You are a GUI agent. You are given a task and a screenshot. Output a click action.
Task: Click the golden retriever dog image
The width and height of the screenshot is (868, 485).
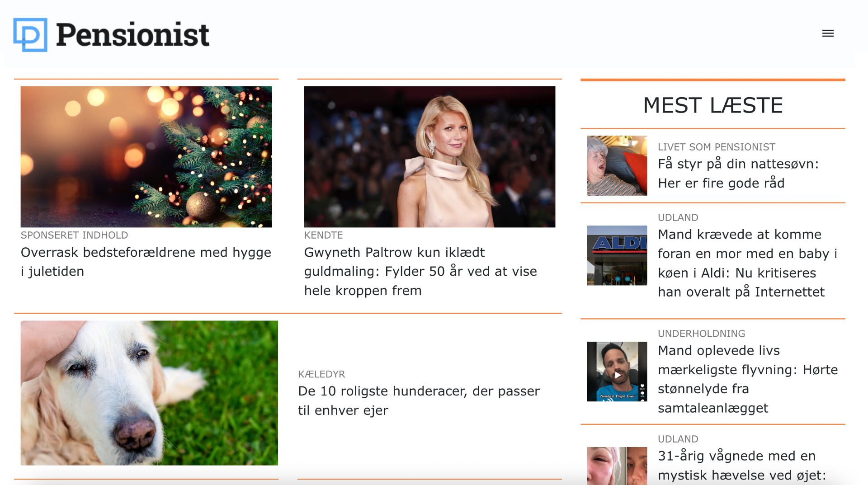tap(149, 393)
